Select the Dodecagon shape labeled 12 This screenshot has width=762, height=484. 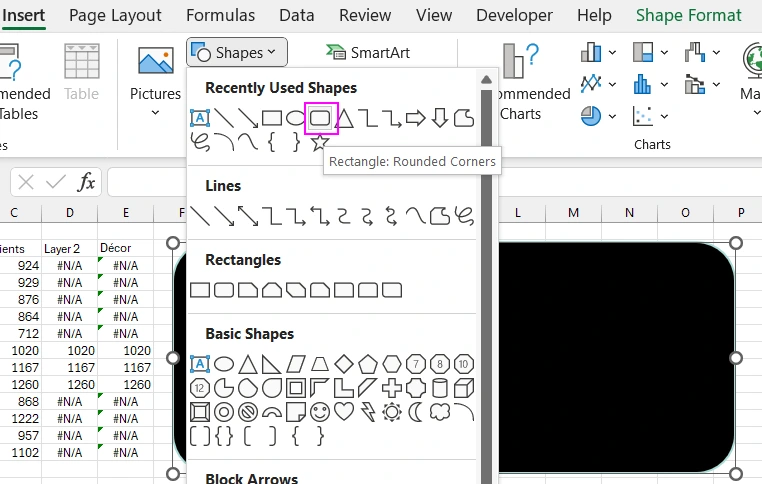point(200,388)
